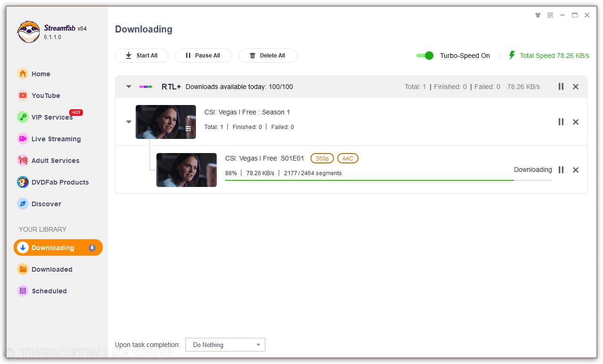Click the HOT badge on VIP Services
This screenshot has height=364, width=603.
(x=76, y=113)
